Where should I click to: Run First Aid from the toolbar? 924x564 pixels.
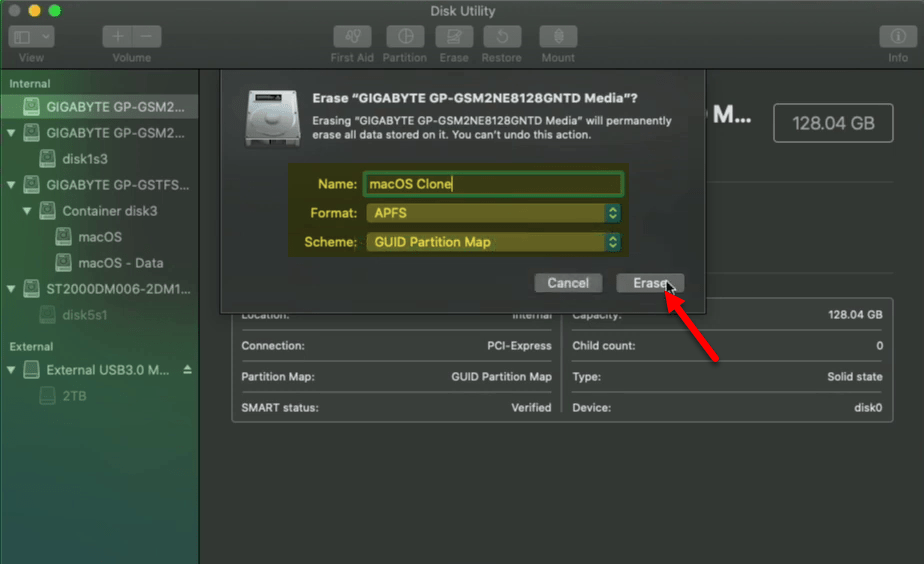[352, 37]
